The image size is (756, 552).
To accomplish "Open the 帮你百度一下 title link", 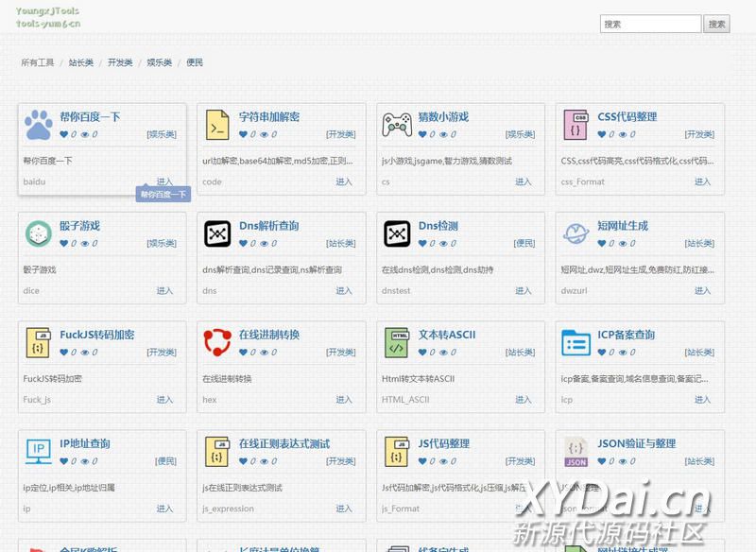I will click(x=90, y=116).
